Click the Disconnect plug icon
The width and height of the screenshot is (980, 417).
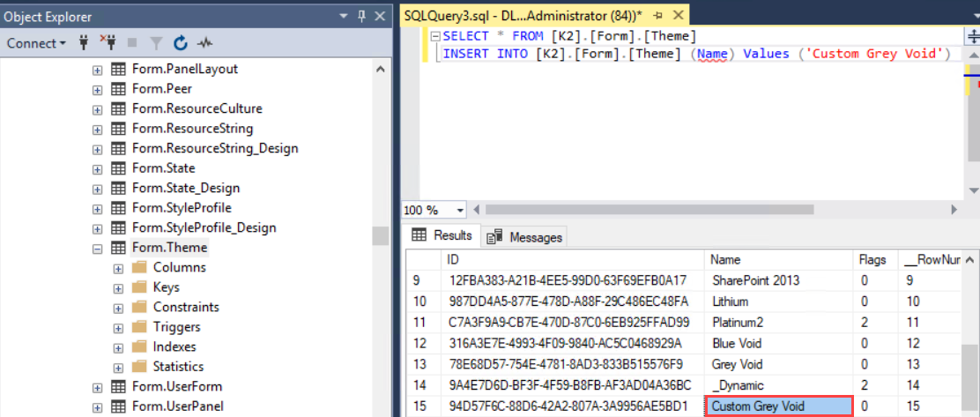click(x=108, y=43)
